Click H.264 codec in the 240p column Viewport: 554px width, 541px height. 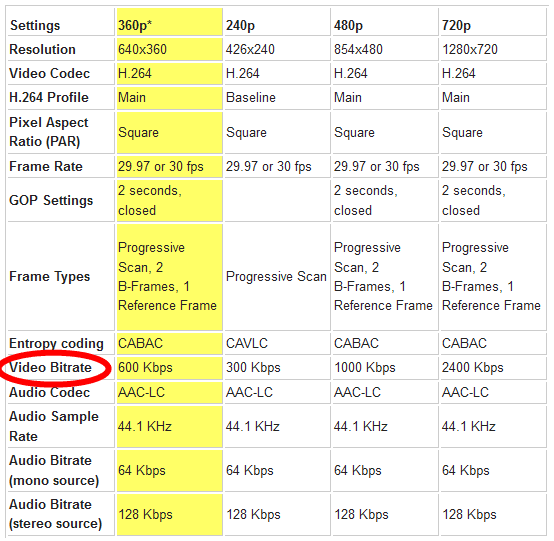(277, 73)
